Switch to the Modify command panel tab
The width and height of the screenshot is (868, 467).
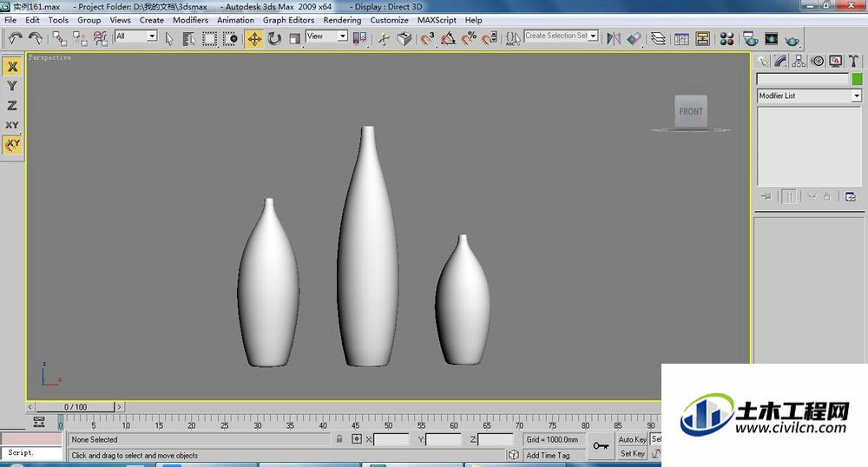[780, 61]
